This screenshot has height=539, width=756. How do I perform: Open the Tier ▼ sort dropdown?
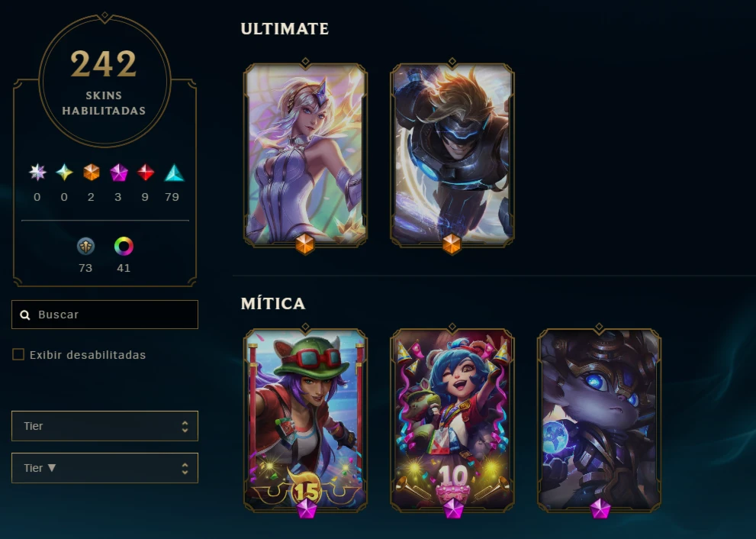(x=105, y=468)
